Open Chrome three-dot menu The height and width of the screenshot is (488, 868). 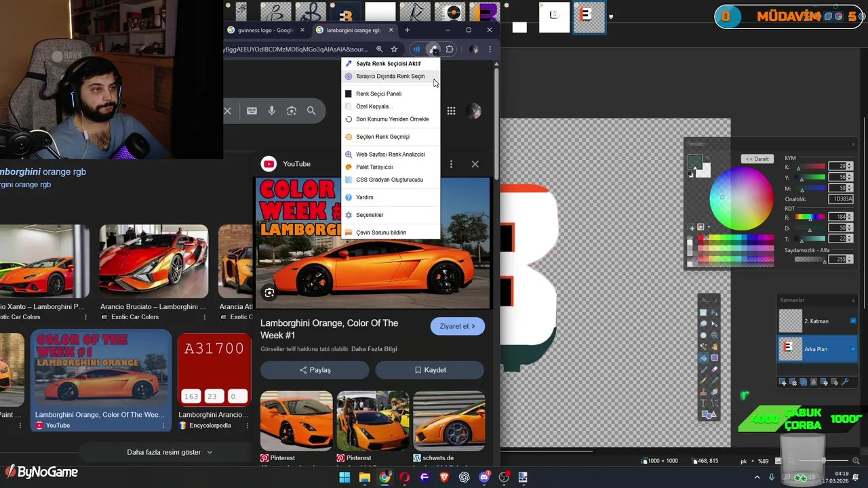click(x=490, y=49)
